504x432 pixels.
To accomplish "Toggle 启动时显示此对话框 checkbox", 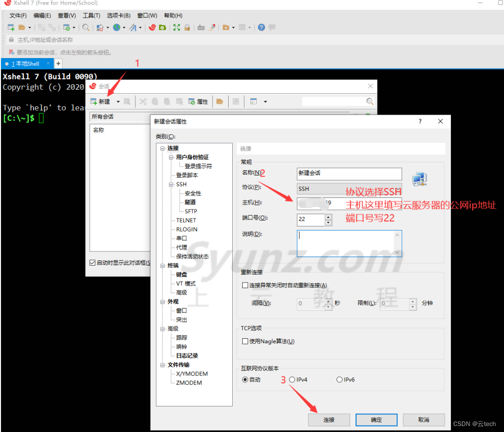I will click(x=93, y=263).
